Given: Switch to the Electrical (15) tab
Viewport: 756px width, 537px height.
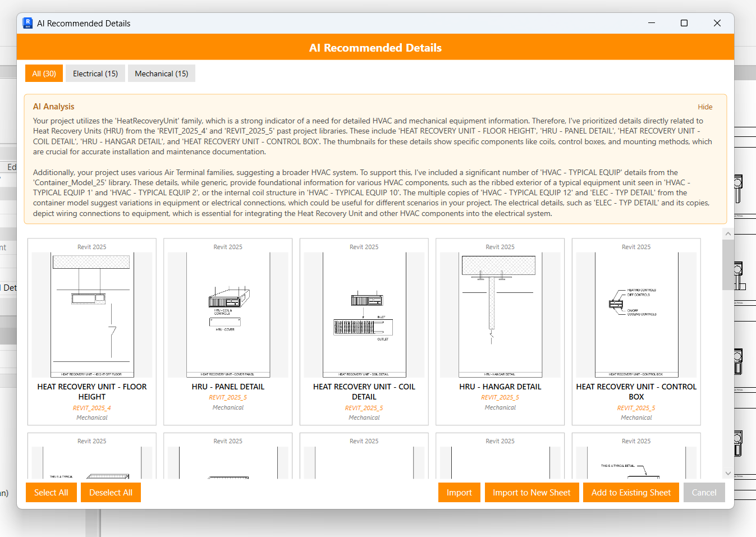Looking at the screenshot, I should point(95,74).
